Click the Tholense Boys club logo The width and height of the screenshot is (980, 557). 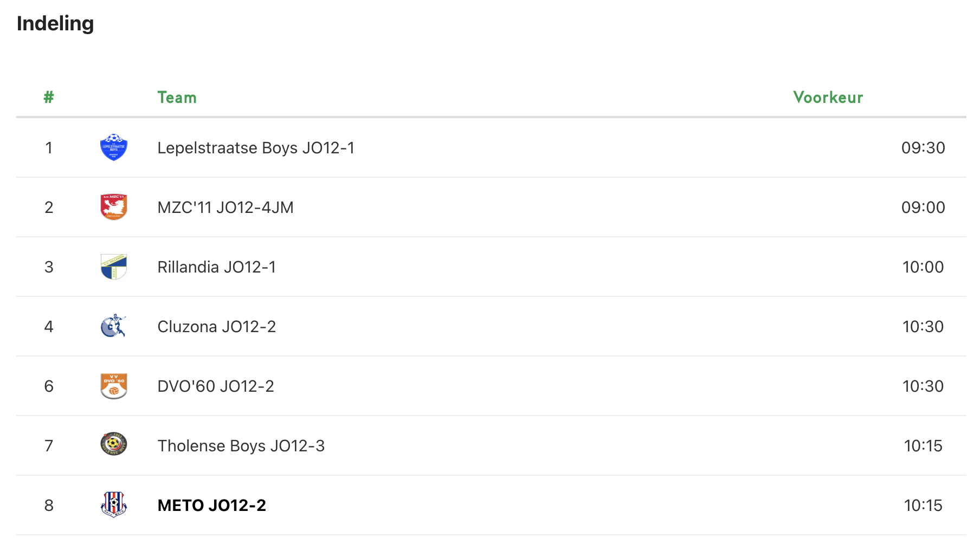[114, 444]
